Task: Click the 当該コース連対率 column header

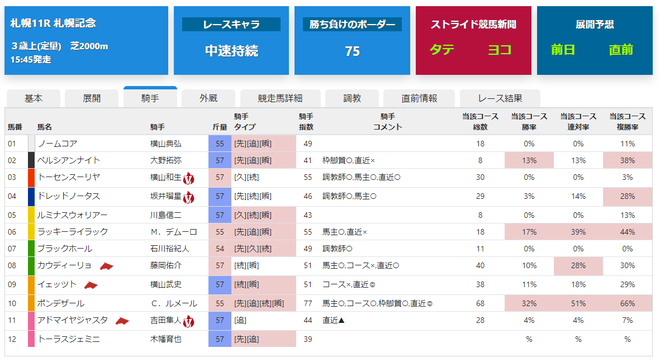Action: tap(578, 122)
